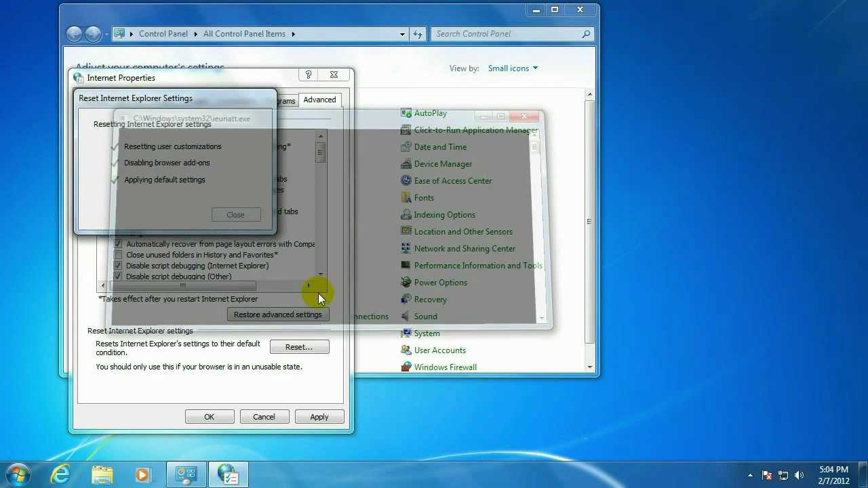Click Cancel in Internet Properties
Screen dimensions: 868x488
coord(264,417)
